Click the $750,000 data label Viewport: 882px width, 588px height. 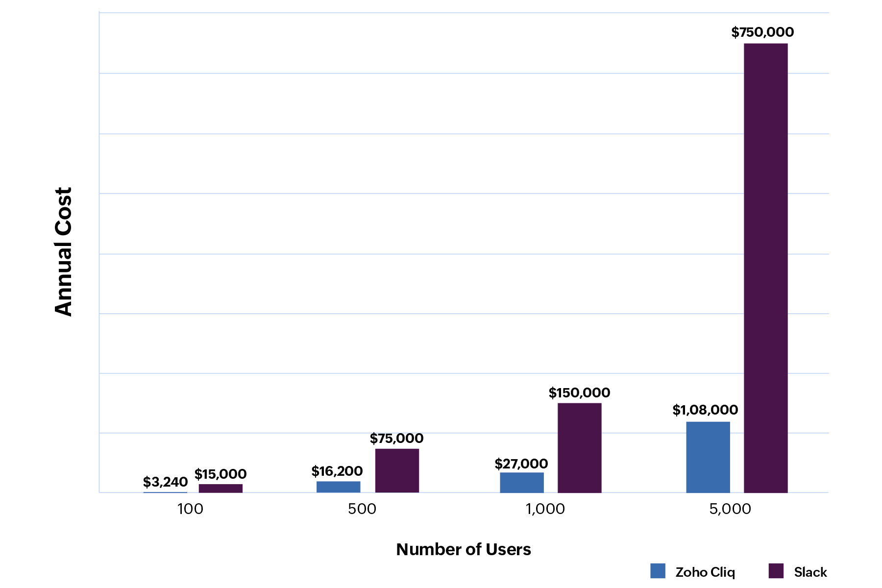point(762,32)
